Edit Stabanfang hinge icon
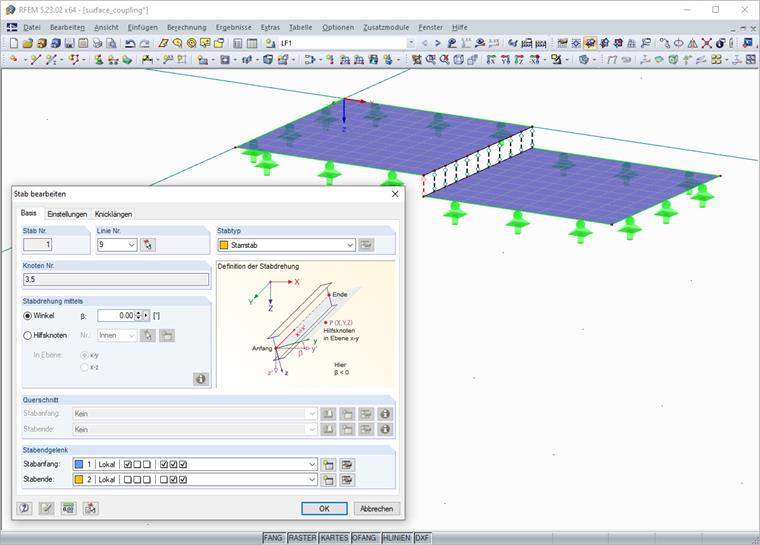 click(347, 465)
